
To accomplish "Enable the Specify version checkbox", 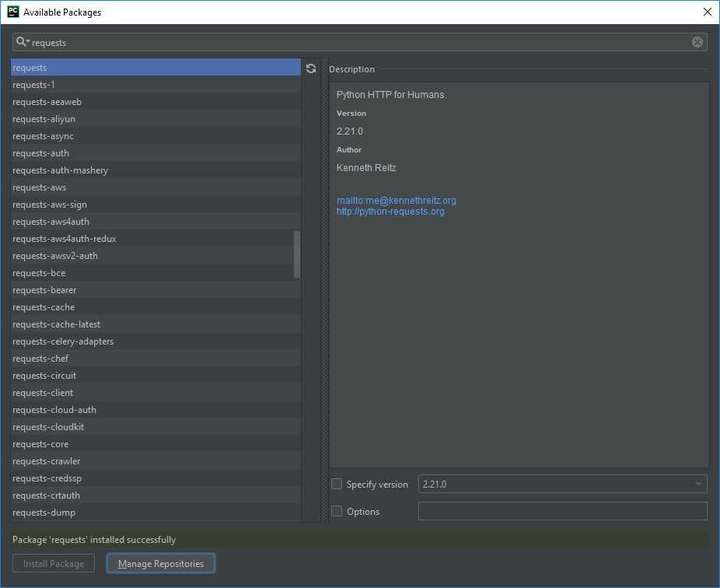I will [x=337, y=484].
